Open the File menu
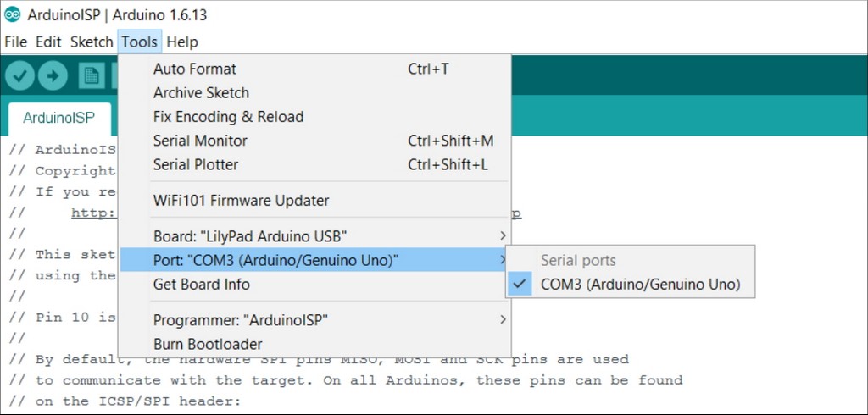This screenshot has height=415, width=868. pyautogui.click(x=15, y=42)
